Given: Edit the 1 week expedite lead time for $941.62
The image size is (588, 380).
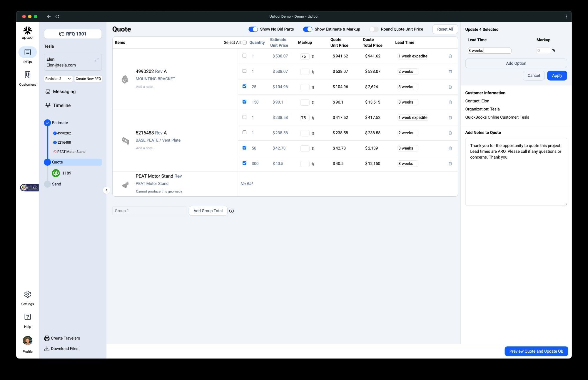Looking at the screenshot, I should [x=413, y=56].
